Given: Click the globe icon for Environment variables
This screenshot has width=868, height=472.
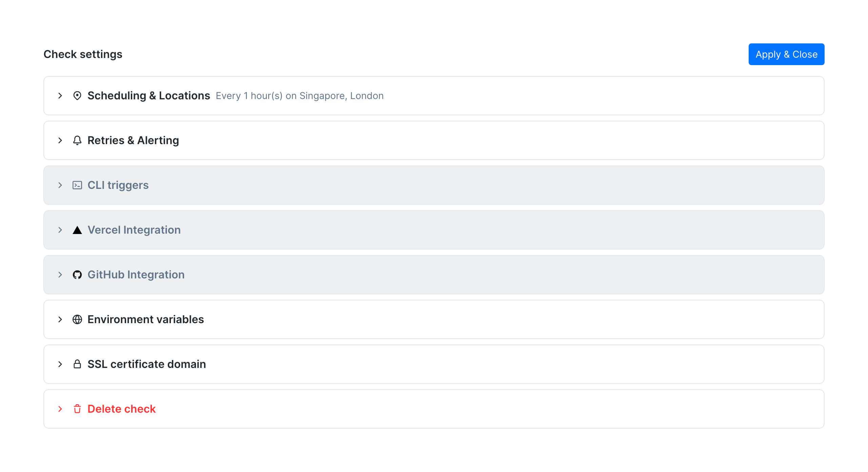Looking at the screenshot, I should [x=77, y=319].
